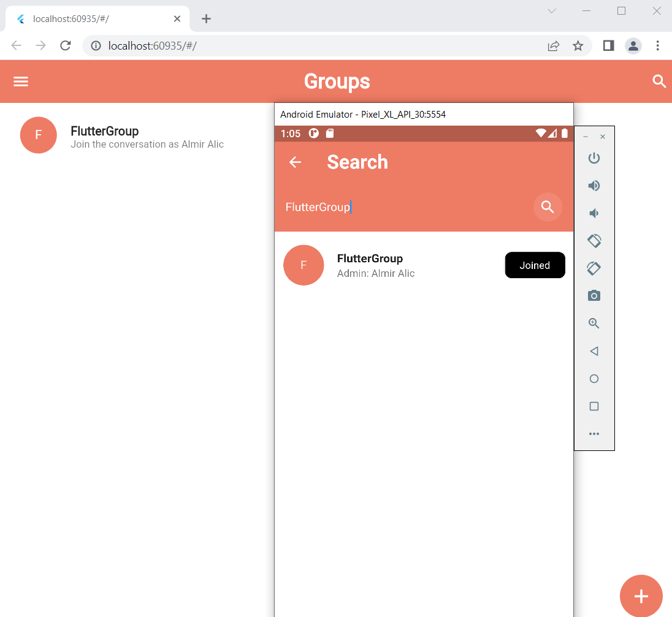Screen dimensions: 672x617
Task: Open the tab search dropdown chevron
Action: pyautogui.click(x=552, y=11)
